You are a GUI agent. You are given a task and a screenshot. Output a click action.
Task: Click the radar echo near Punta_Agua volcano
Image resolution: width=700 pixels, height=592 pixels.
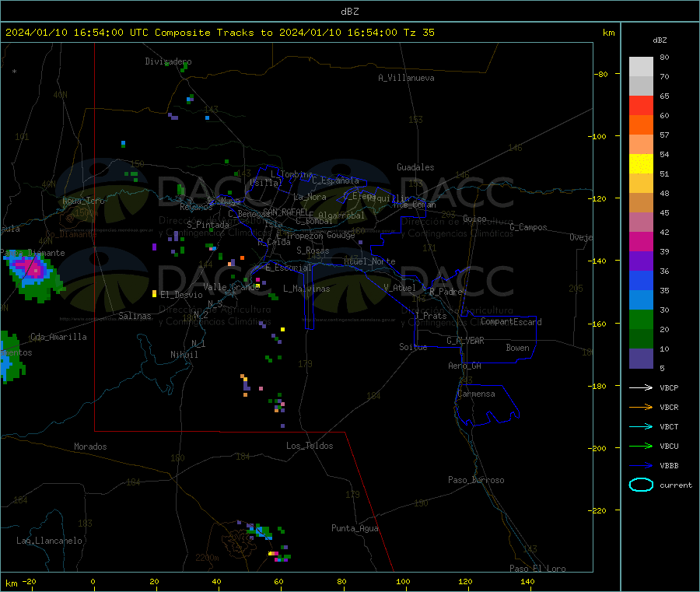pos(261,531)
